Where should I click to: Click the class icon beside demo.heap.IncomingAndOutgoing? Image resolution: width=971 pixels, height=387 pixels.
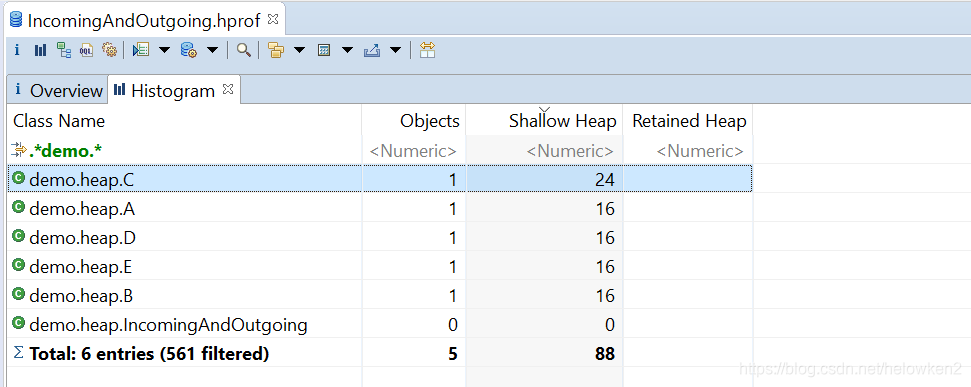tap(19, 323)
